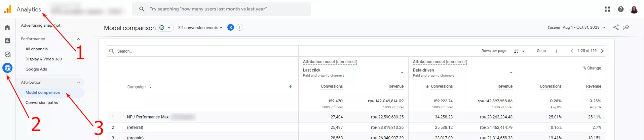Click the Google Analytics logo
Screen dimensions: 644x140
tap(7, 9)
